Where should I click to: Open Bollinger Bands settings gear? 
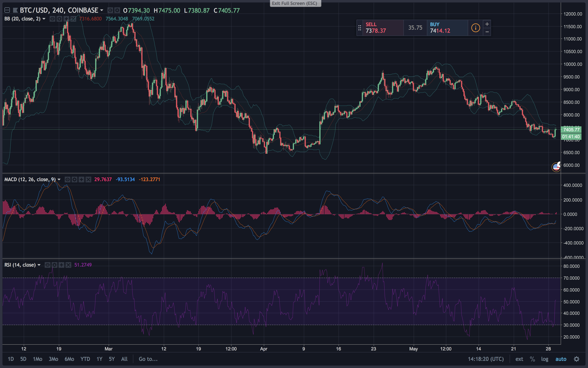[59, 19]
